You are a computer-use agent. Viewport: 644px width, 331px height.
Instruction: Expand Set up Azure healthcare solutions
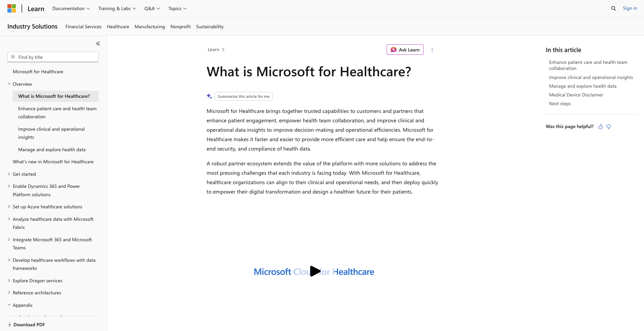9,207
